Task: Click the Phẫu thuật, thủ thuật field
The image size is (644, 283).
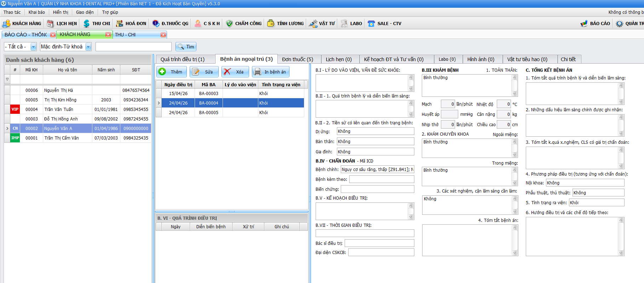Action: [x=598, y=193]
